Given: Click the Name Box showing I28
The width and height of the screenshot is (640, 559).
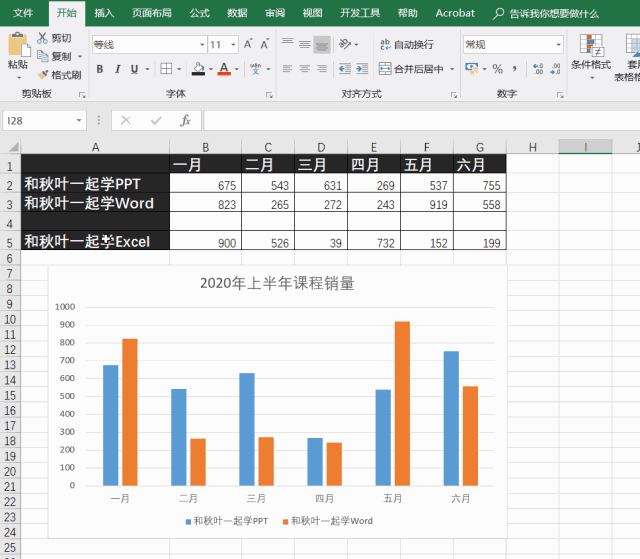Looking at the screenshot, I should [x=39, y=120].
